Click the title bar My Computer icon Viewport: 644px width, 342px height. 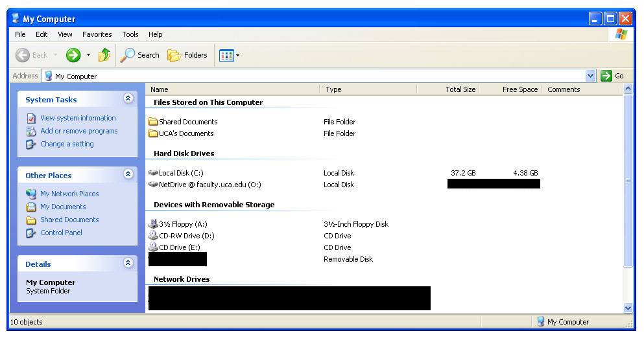click(16, 18)
